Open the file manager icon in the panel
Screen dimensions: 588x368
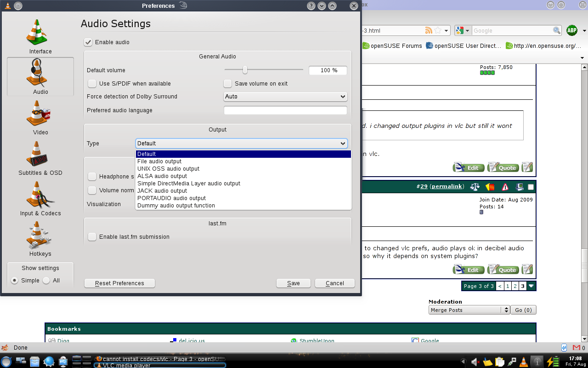(x=34, y=362)
